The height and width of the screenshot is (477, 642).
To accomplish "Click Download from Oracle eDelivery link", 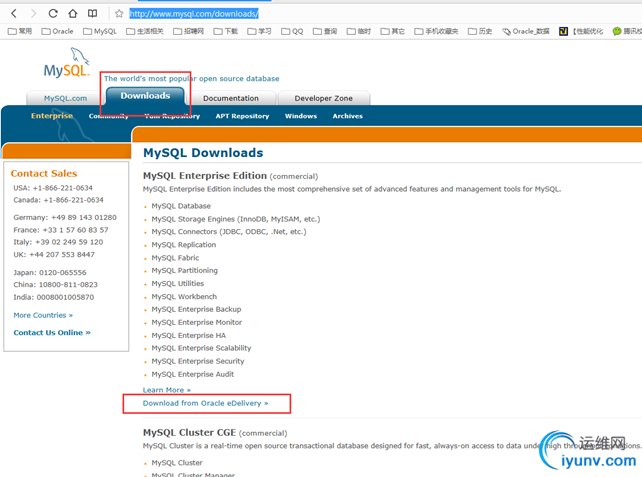I will [206, 403].
